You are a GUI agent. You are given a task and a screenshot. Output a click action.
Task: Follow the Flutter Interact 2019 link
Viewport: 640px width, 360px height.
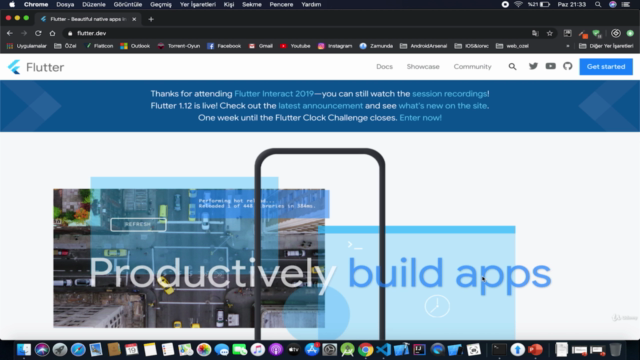274,94
